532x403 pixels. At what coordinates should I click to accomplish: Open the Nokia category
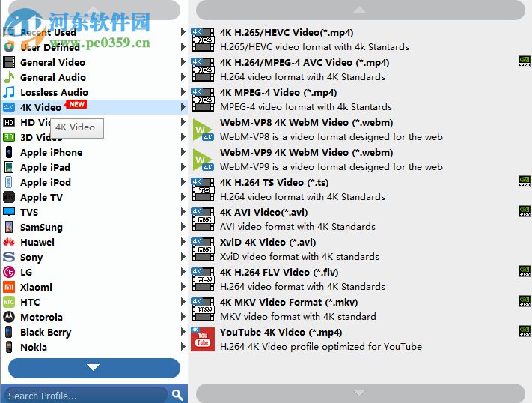(94, 347)
